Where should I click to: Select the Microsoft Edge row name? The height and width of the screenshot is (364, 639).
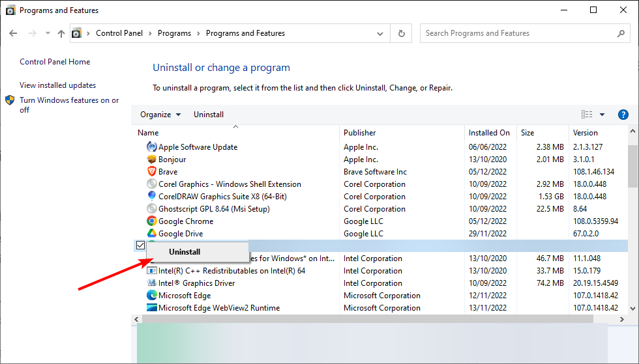(185, 295)
